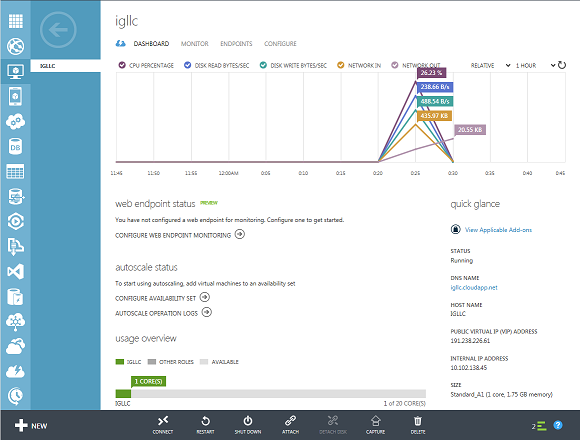Viewport: 580px width, 440px height.
Task: Select the Virtual Machines monitor icon
Action: (x=16, y=71)
